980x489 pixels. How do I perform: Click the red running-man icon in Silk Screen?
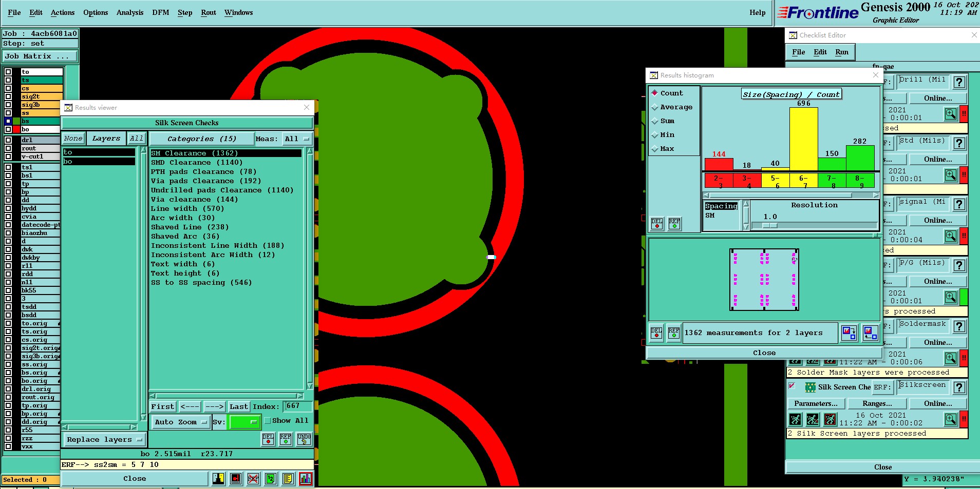tap(830, 419)
